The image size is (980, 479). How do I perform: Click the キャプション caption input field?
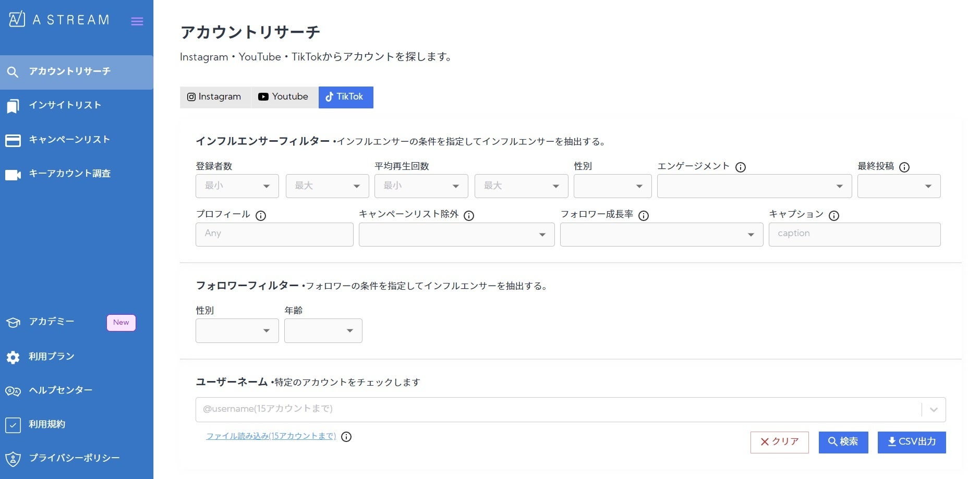coord(854,235)
